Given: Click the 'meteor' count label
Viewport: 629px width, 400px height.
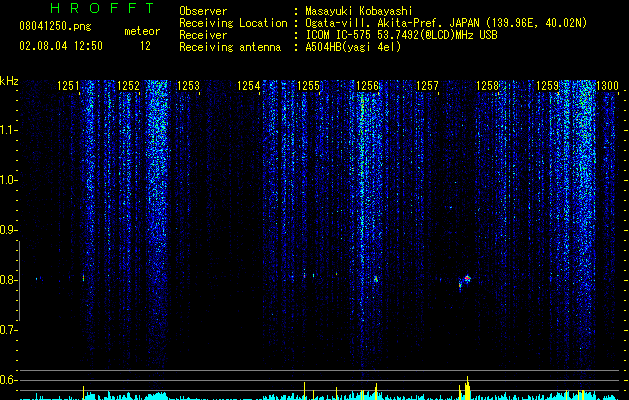Looking at the screenshot, I should (142, 31).
